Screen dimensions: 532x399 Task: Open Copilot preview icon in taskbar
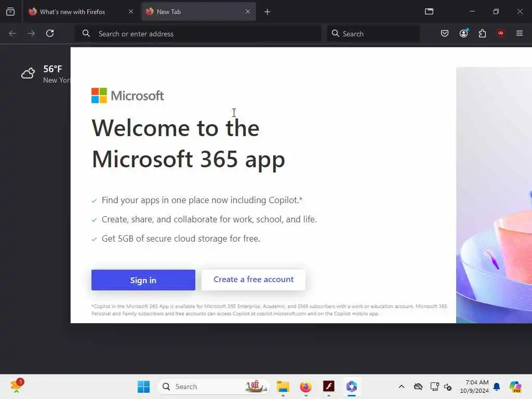pyautogui.click(x=515, y=387)
